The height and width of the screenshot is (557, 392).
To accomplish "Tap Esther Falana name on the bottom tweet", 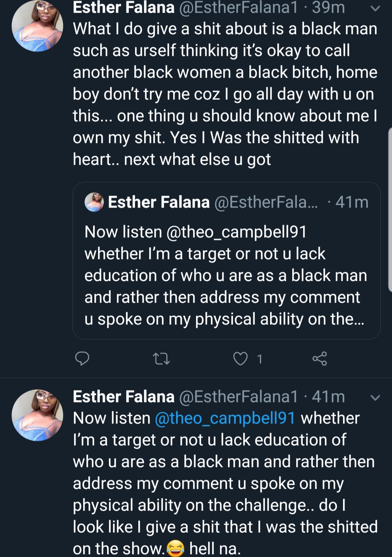I will coord(123,397).
